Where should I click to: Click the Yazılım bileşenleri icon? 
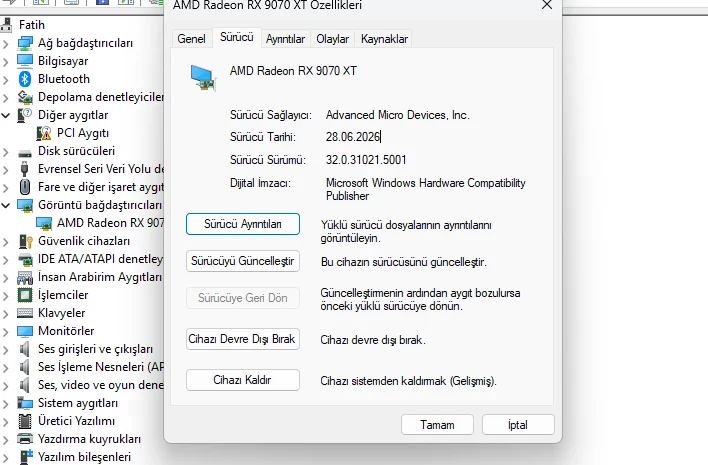(26, 457)
